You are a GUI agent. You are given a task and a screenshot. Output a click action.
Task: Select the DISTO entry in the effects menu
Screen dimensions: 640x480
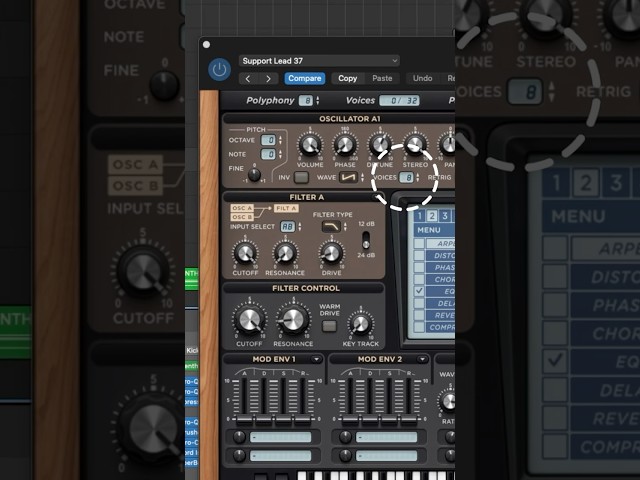point(440,255)
